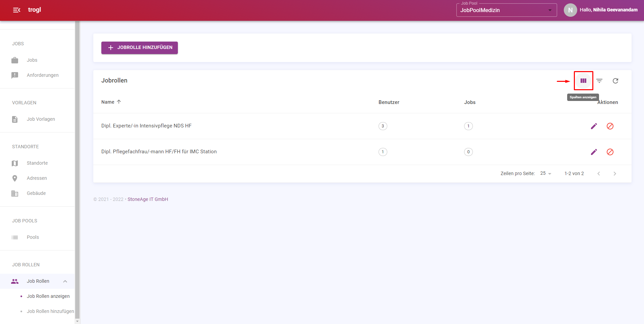
Task: Open Adressen in the sidebar
Action: tap(37, 178)
